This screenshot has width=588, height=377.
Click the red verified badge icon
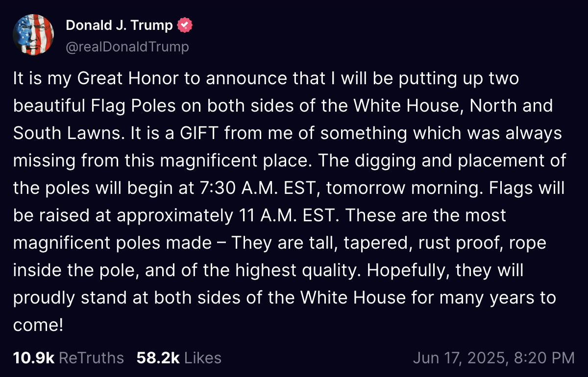(x=185, y=25)
